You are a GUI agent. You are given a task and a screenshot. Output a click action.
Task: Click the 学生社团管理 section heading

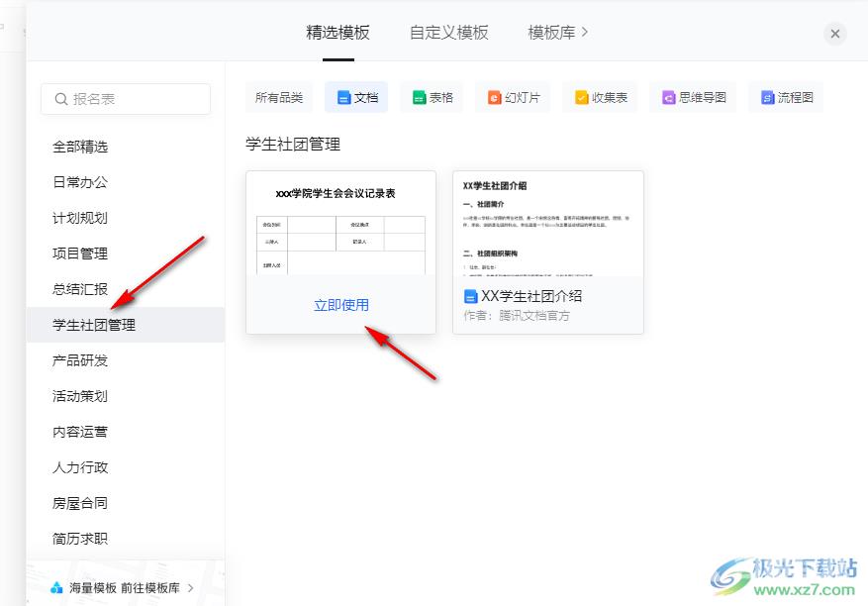pyautogui.click(x=293, y=145)
